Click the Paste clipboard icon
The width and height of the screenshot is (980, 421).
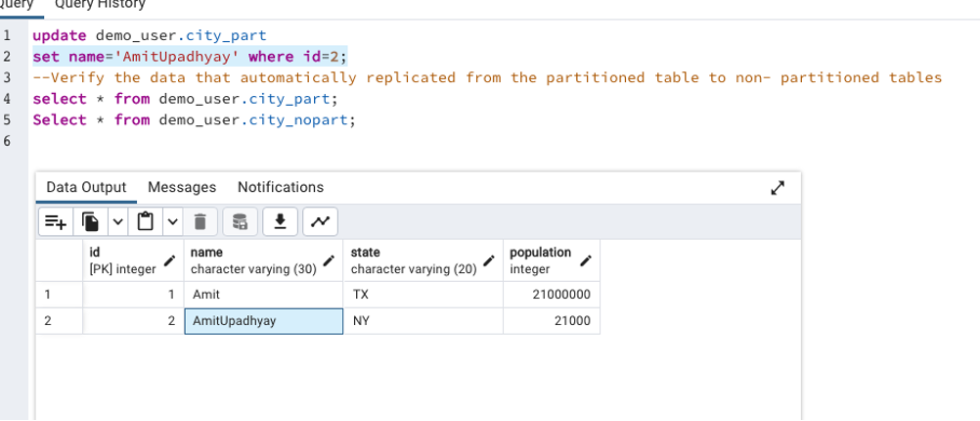(x=146, y=222)
